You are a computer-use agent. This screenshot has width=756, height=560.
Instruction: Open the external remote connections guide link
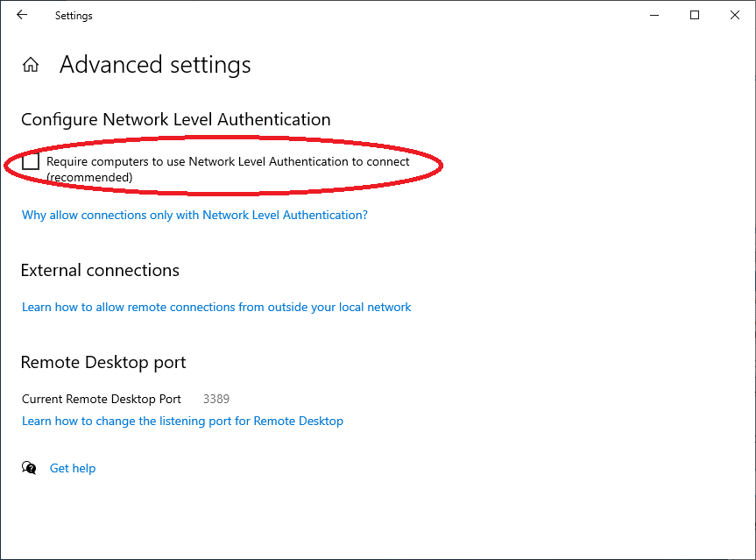coord(216,307)
